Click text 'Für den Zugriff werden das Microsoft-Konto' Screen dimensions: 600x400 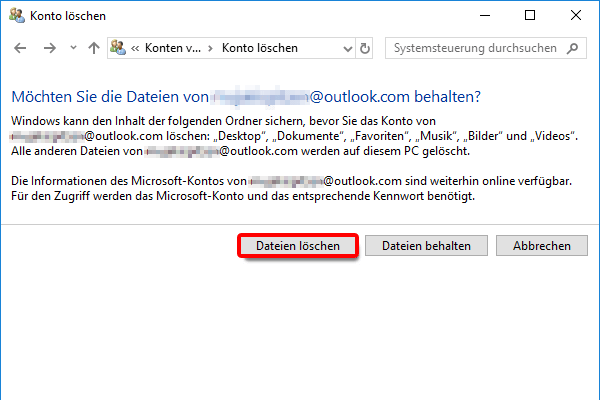pos(127,196)
